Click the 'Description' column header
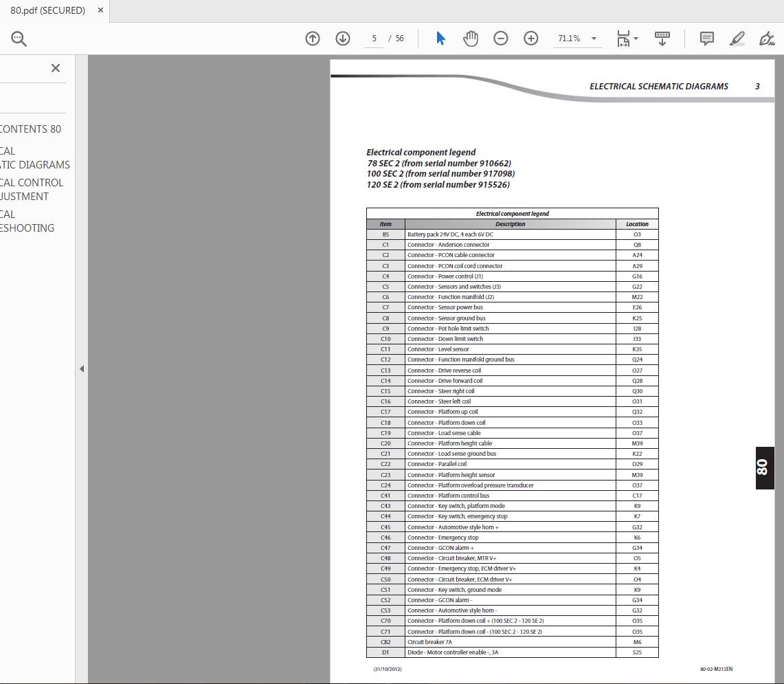The height and width of the screenshot is (684, 784). (x=510, y=224)
